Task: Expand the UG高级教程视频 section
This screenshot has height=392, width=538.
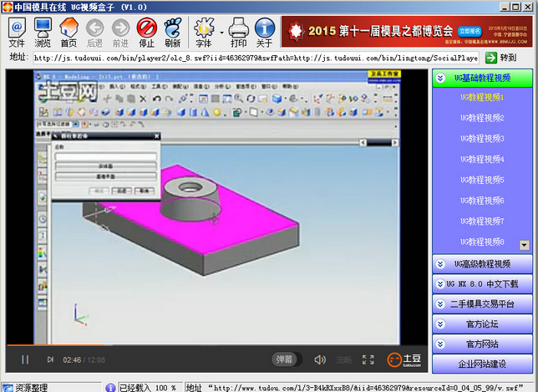Action: pos(482,264)
